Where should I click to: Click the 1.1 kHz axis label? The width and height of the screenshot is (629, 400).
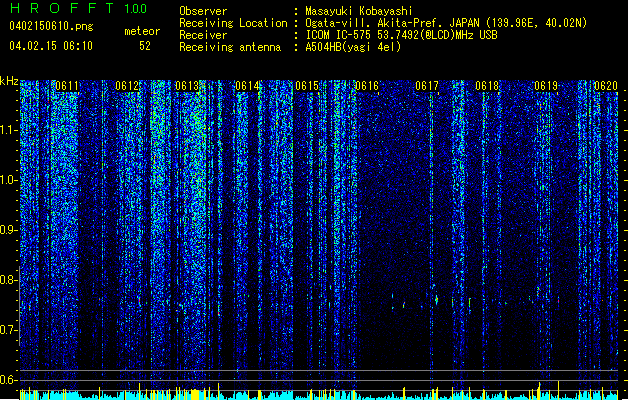click(x=9, y=130)
